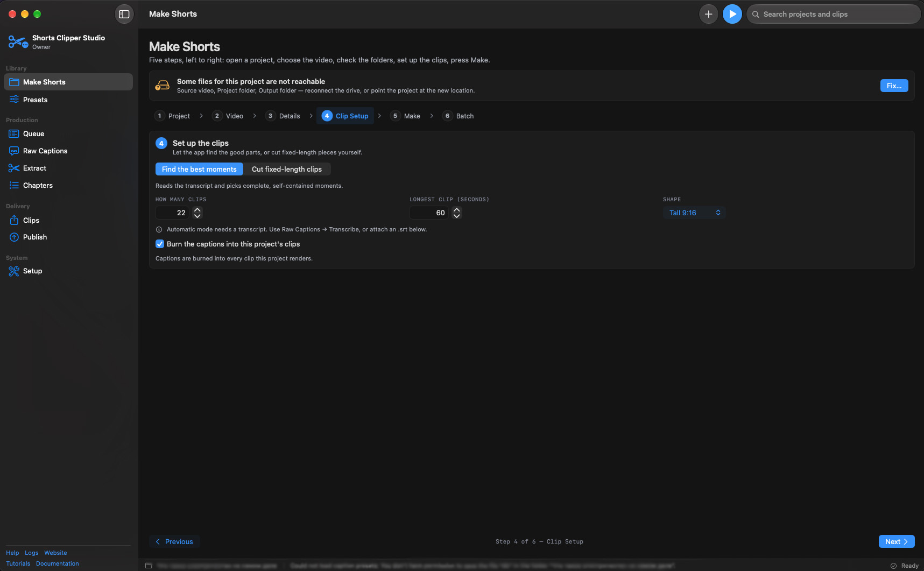Uncheck Burn the captions into clips
Image resolution: width=924 pixels, height=571 pixels.
160,244
